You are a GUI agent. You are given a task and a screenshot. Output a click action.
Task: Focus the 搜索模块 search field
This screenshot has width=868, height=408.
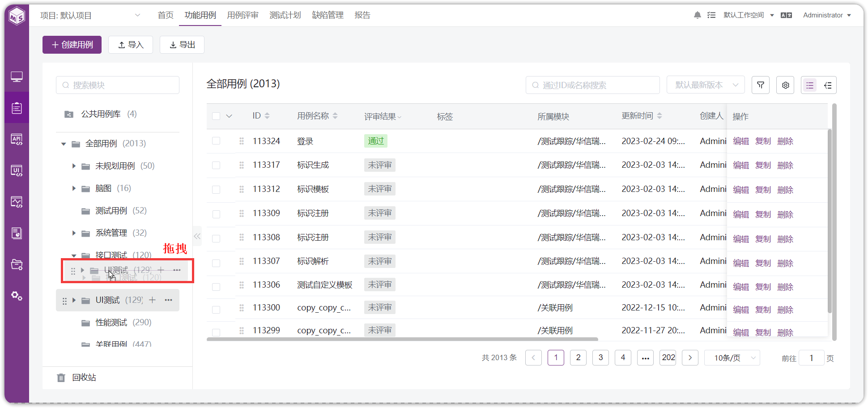[118, 85]
